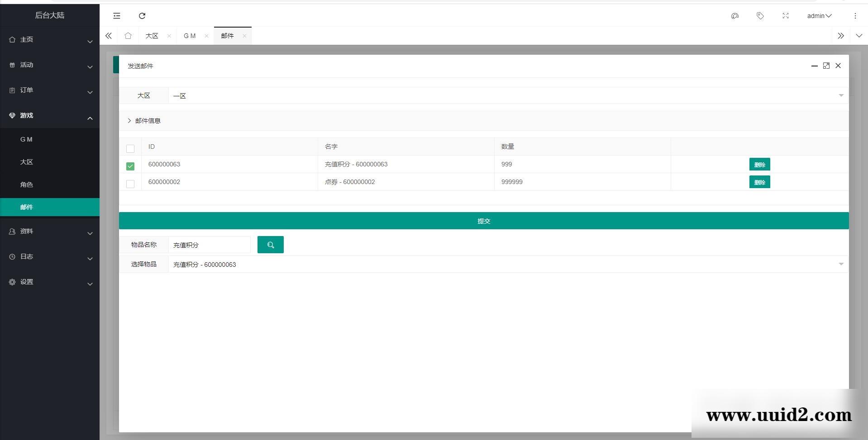
Task: Click the 提交 submit button
Action: click(483, 221)
